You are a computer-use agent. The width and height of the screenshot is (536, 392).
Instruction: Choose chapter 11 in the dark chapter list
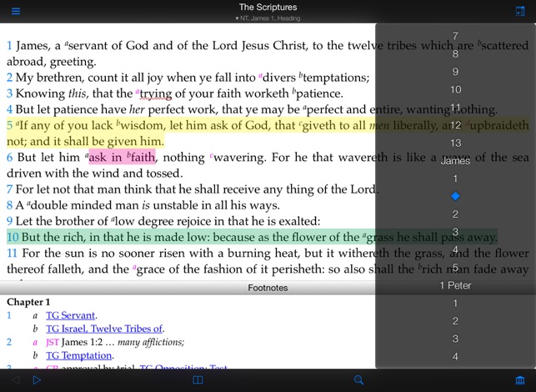point(456,108)
